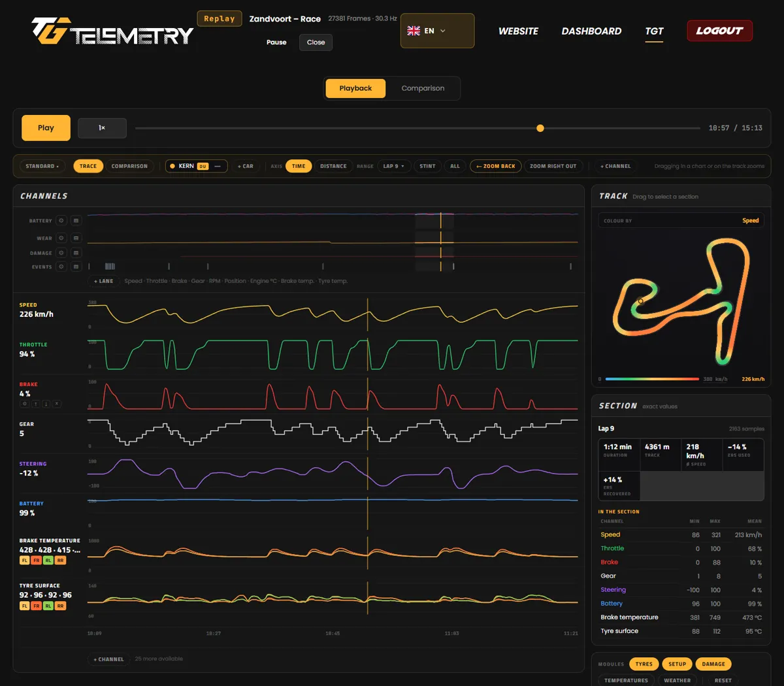The image size is (784, 686).
Task: Click the list icon on Events lane
Action: (76, 267)
